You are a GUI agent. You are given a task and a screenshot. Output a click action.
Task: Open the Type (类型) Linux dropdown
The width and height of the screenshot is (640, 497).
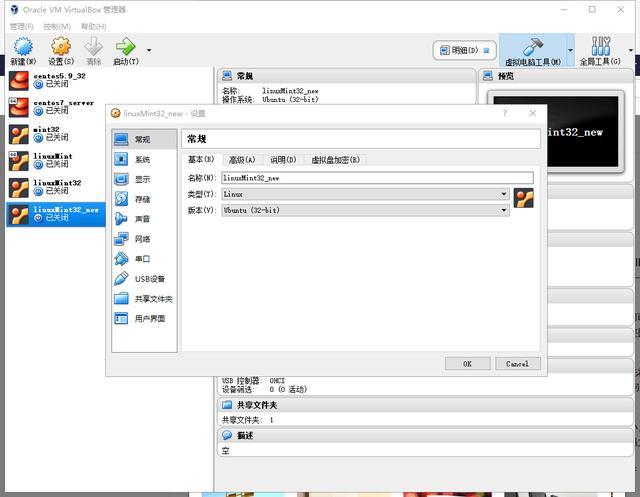pyautogui.click(x=365, y=194)
